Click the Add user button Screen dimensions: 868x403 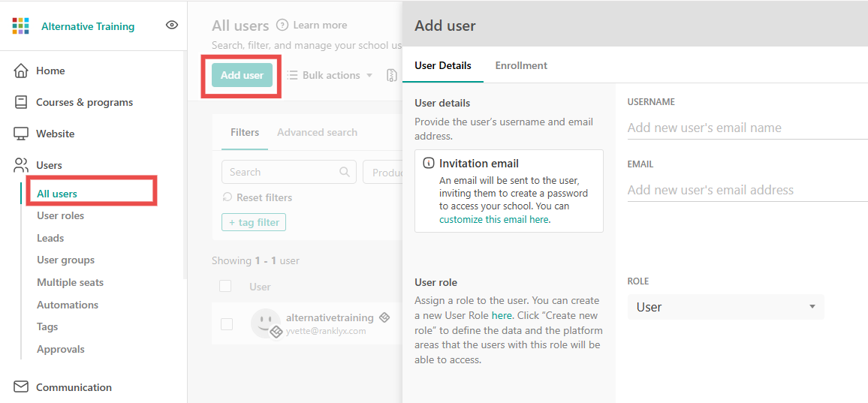tap(242, 75)
